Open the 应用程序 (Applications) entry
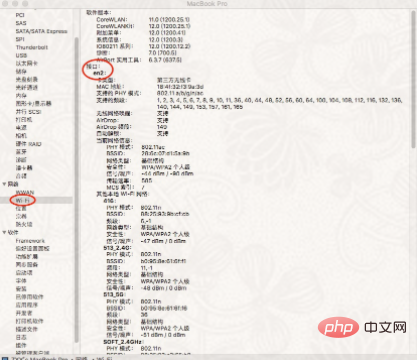The width and height of the screenshot is (417, 360). [x=27, y=305]
